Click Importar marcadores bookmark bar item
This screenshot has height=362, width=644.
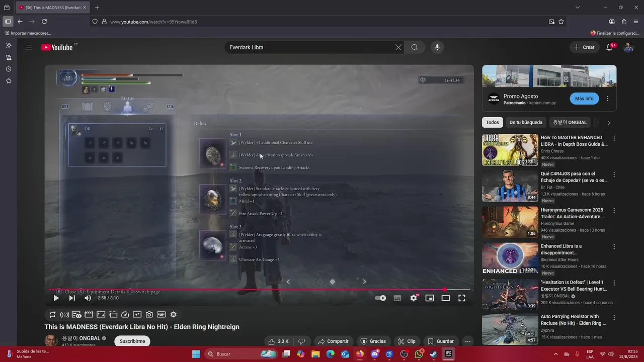pyautogui.click(x=28, y=33)
